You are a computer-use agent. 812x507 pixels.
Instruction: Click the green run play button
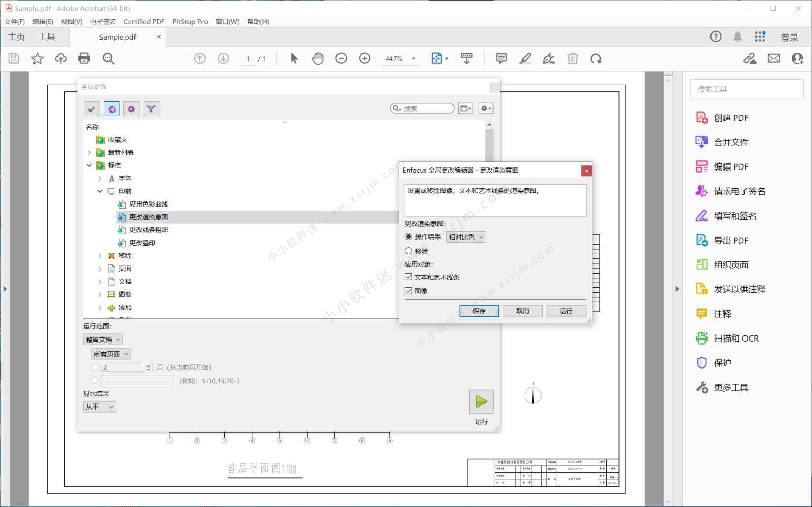(x=481, y=402)
